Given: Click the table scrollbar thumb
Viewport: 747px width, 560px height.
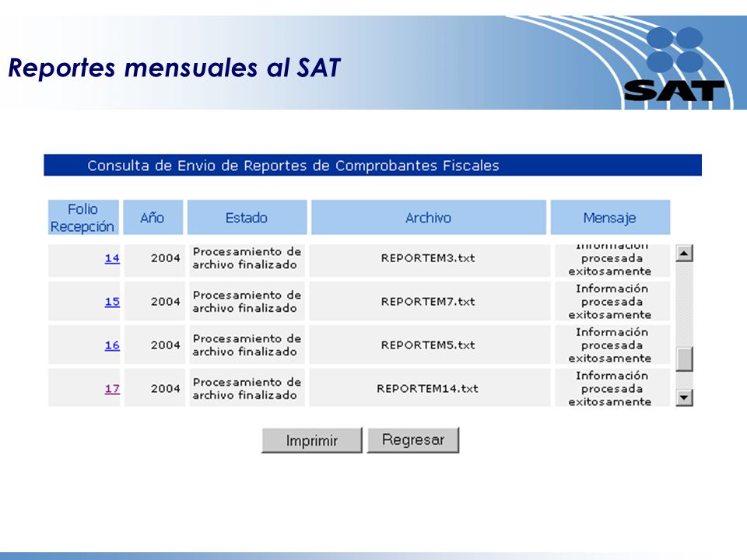Looking at the screenshot, I should [x=684, y=359].
